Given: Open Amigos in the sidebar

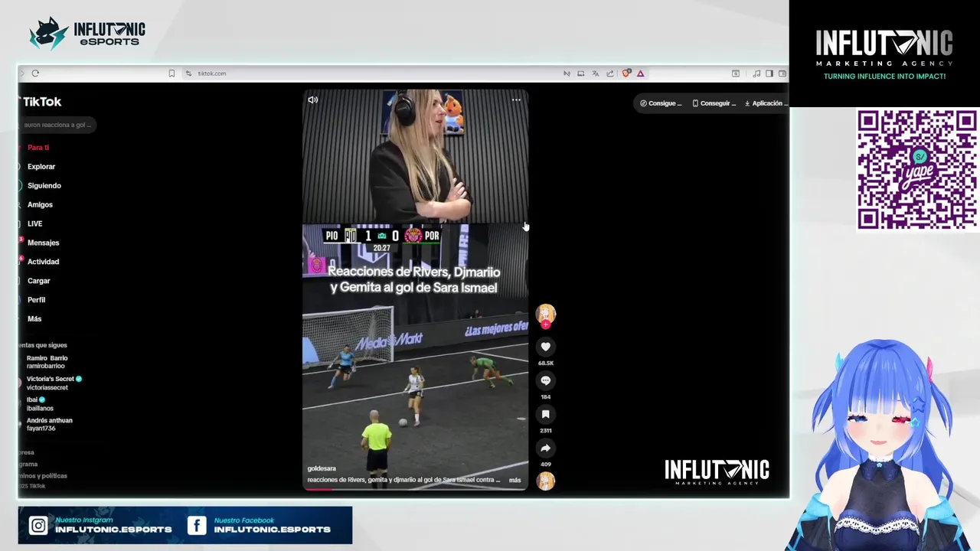Looking at the screenshot, I should click(x=40, y=204).
